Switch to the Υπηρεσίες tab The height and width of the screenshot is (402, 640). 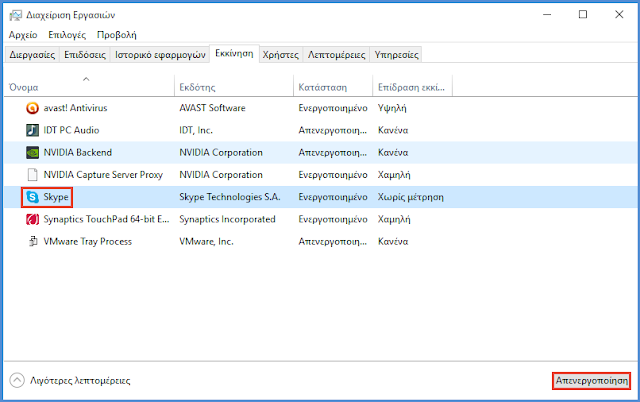[396, 55]
